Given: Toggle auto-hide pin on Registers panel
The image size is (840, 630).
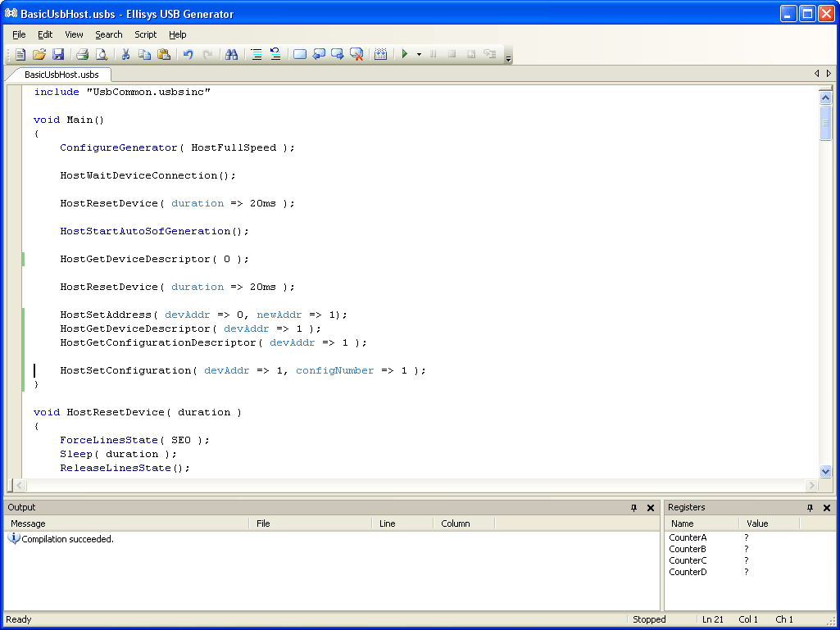Looking at the screenshot, I should [810, 508].
